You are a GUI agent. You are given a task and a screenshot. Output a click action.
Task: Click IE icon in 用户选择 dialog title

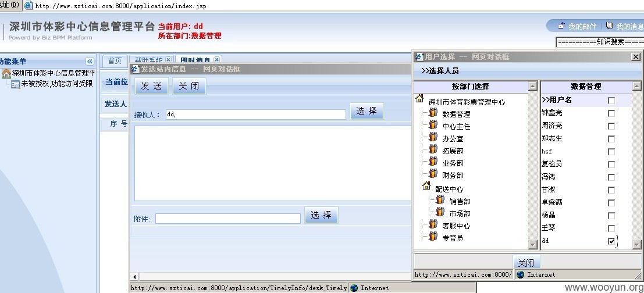(x=419, y=56)
